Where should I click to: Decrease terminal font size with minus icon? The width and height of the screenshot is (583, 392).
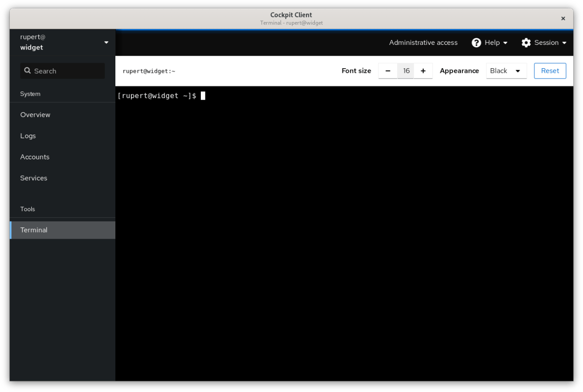pyautogui.click(x=388, y=71)
